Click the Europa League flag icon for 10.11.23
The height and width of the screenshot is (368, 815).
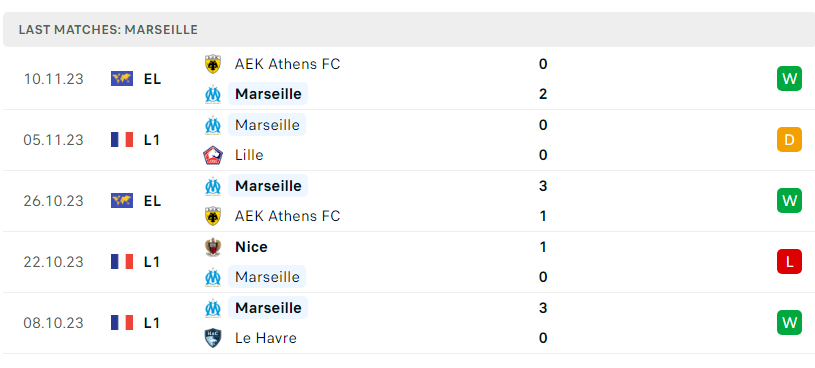click(x=122, y=79)
